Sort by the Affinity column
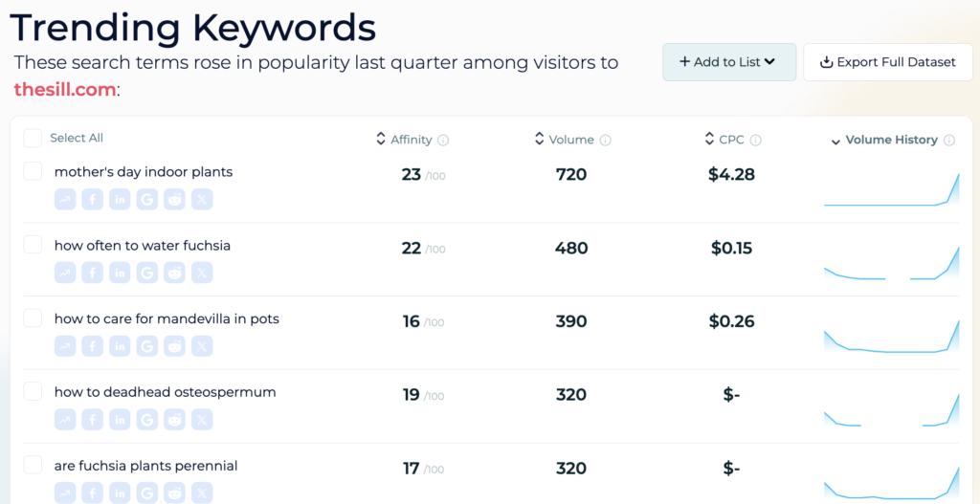 (x=412, y=140)
